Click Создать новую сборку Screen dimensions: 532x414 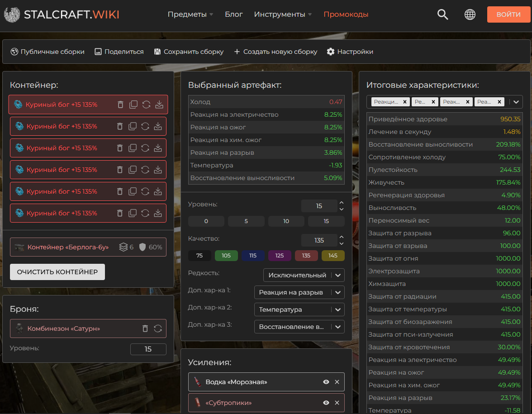(275, 52)
